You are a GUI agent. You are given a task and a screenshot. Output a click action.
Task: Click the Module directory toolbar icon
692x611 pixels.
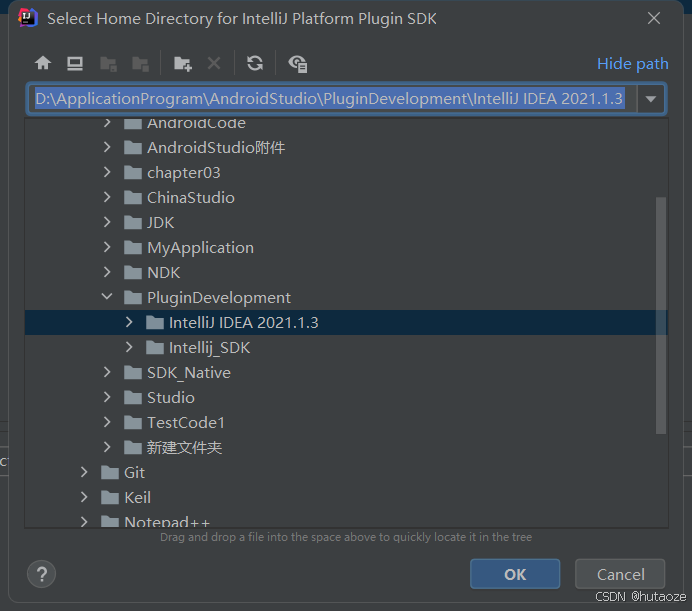point(140,64)
